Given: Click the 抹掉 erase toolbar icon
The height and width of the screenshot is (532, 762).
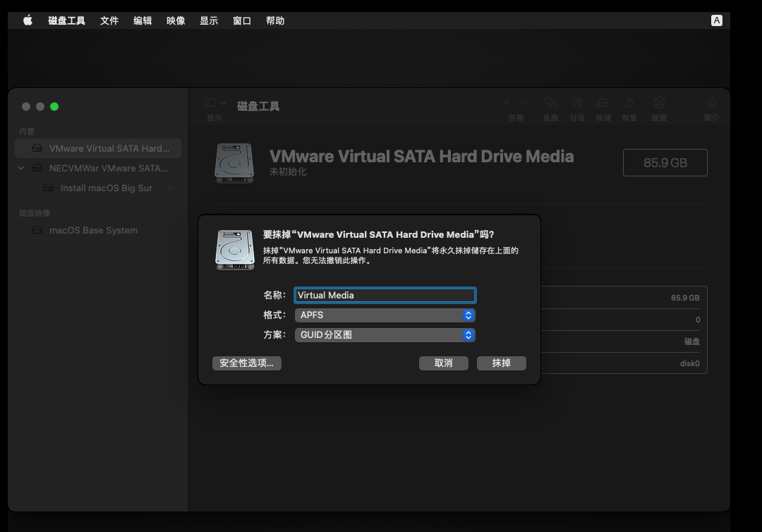Looking at the screenshot, I should click(x=603, y=102).
